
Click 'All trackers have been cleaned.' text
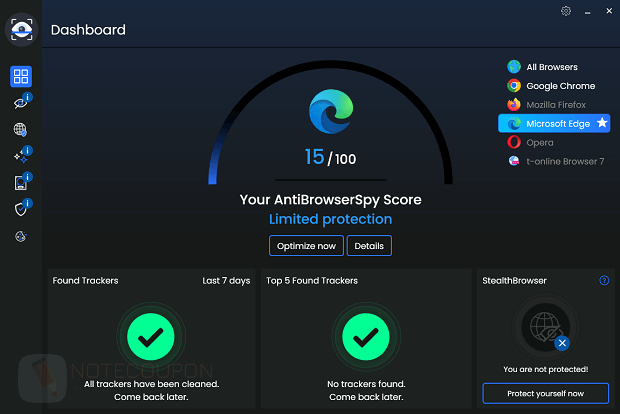151,384
